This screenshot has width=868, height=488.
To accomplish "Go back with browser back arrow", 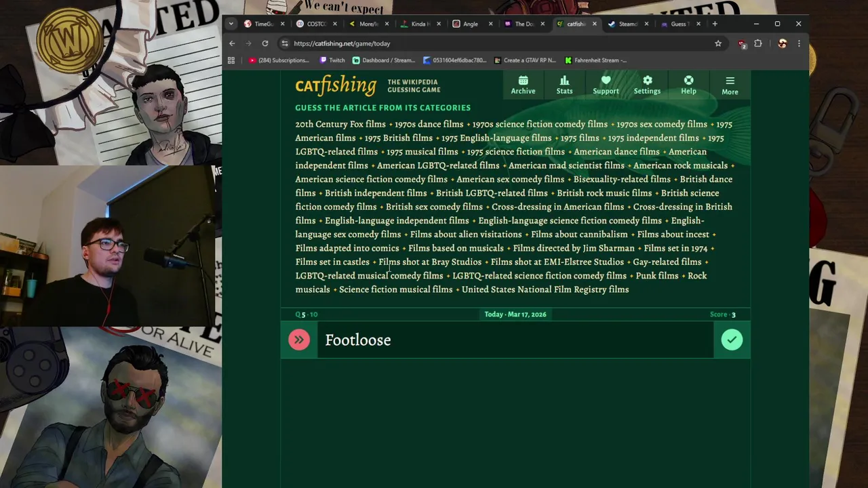I will (x=232, y=43).
